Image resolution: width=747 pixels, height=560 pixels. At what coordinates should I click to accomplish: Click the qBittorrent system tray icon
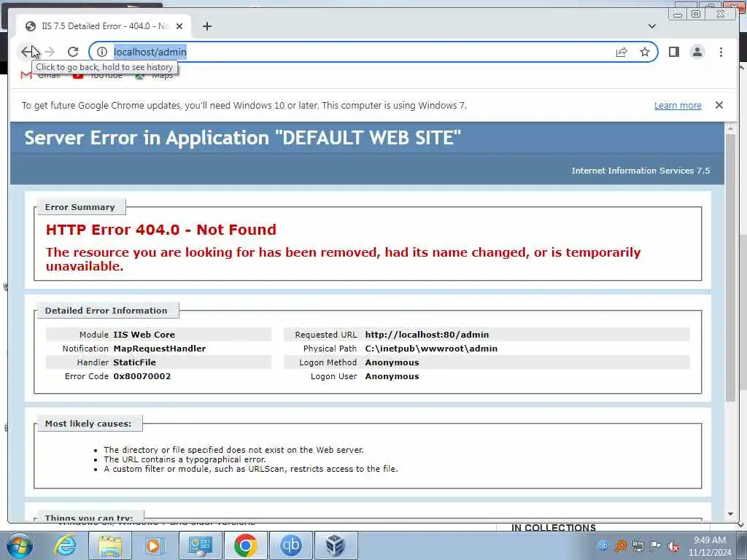(603, 545)
